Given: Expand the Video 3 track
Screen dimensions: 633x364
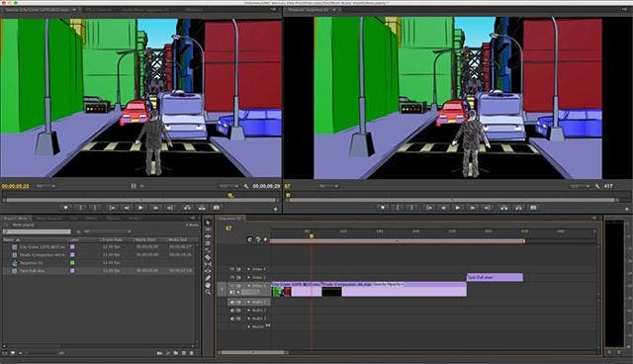Looking at the screenshot, I should (x=248, y=269).
